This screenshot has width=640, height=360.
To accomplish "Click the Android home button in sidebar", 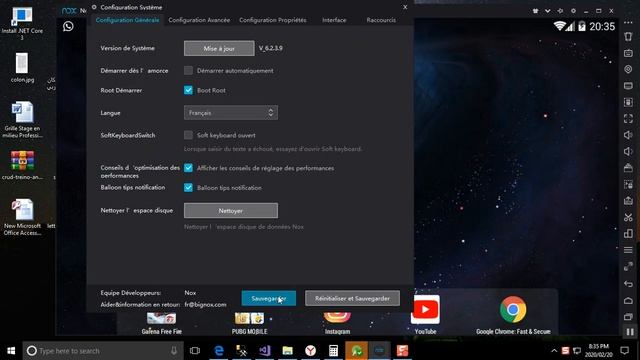I will [628, 300].
